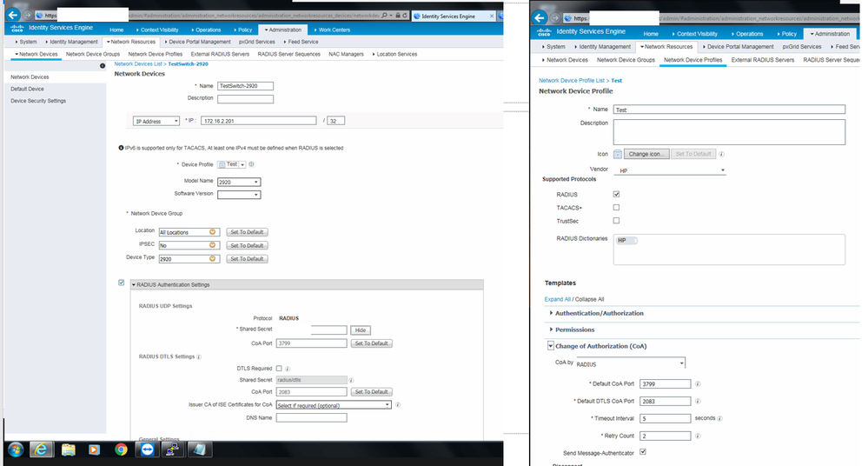Open Windows Media Player from the taskbar
The image size is (868, 466).
94,449
